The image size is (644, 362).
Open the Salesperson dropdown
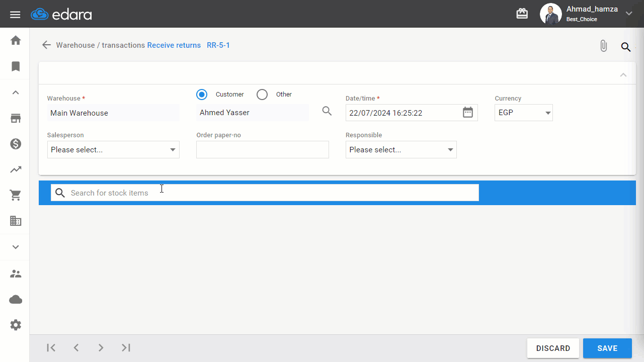point(113,150)
